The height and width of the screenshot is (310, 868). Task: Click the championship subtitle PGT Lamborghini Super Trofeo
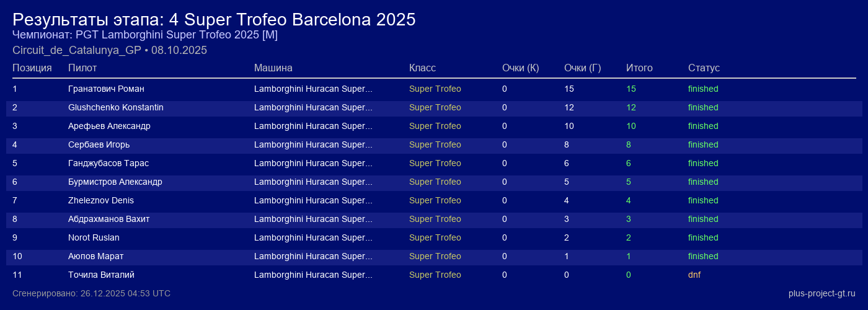[145, 35]
